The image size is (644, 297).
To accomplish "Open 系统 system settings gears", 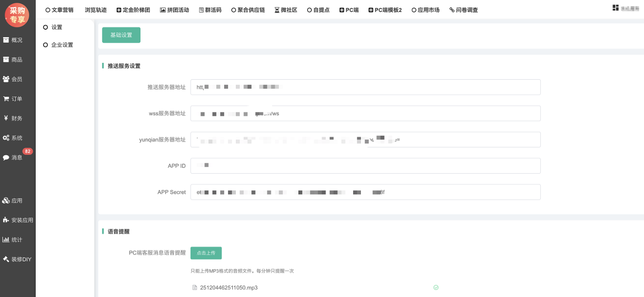I will (13, 138).
